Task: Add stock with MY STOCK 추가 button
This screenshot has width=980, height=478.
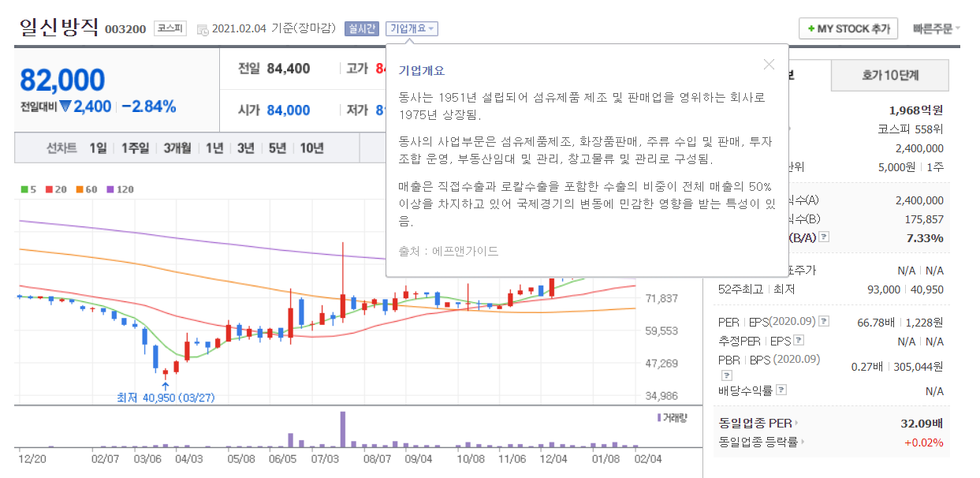Action: 848,28
